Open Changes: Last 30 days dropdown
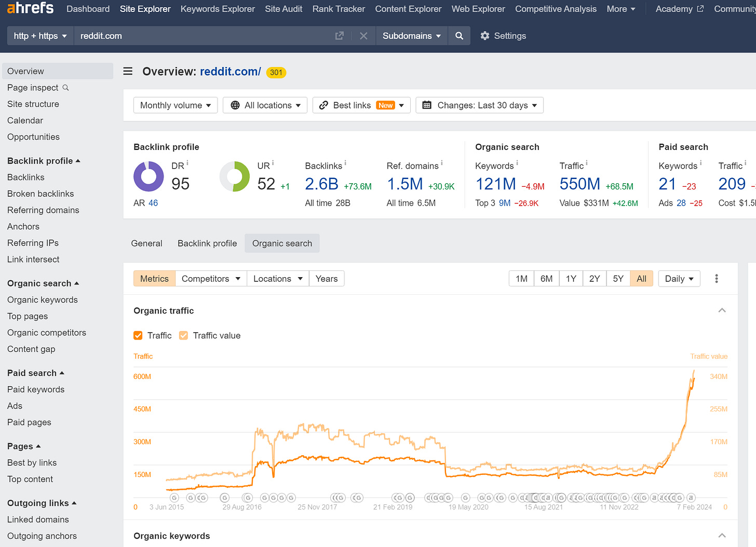Screen dimensions: 756x547 tap(480, 105)
